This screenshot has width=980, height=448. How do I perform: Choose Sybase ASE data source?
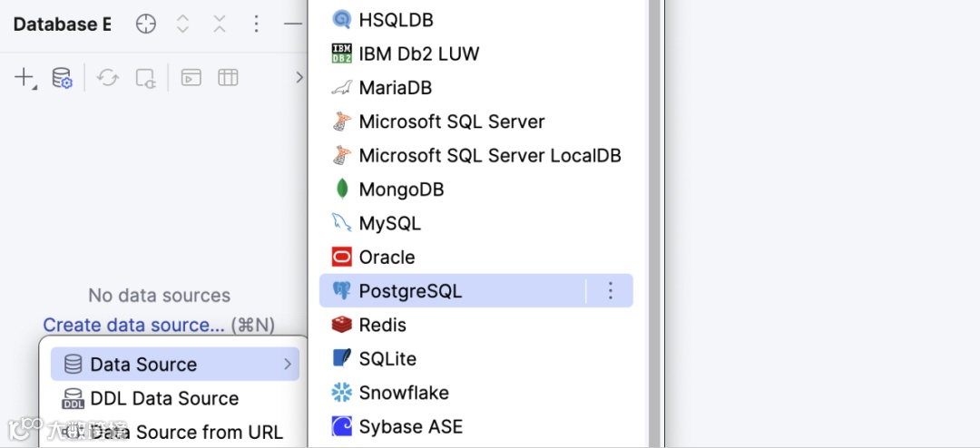[476, 426]
